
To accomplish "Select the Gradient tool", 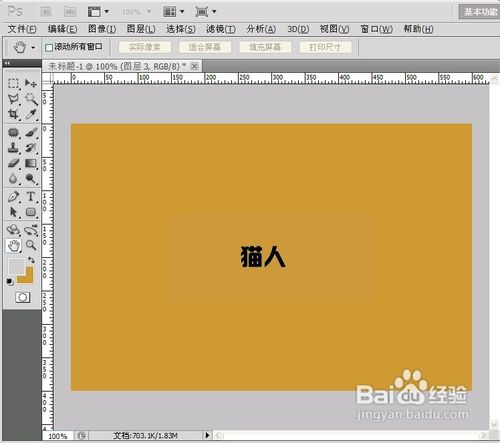I will [31, 163].
